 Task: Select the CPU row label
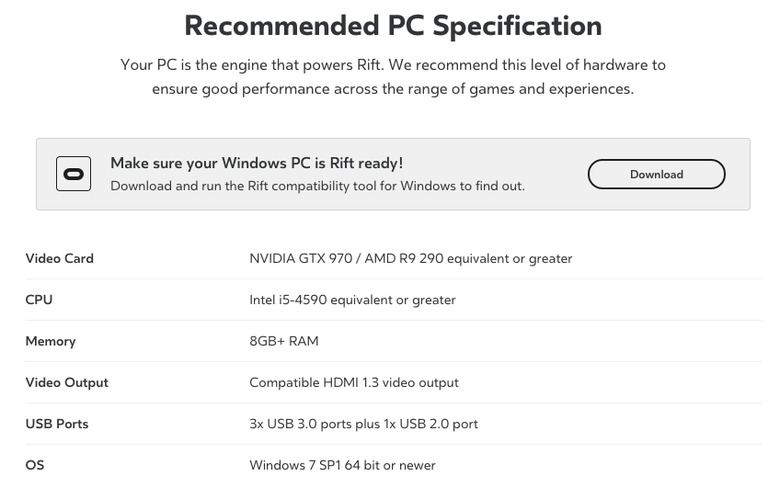tap(39, 300)
